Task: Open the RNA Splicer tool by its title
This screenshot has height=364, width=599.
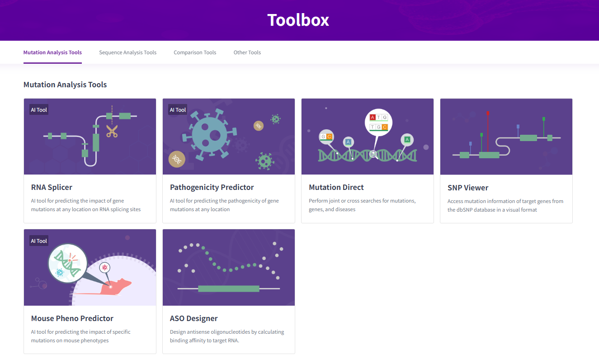Action: [52, 187]
